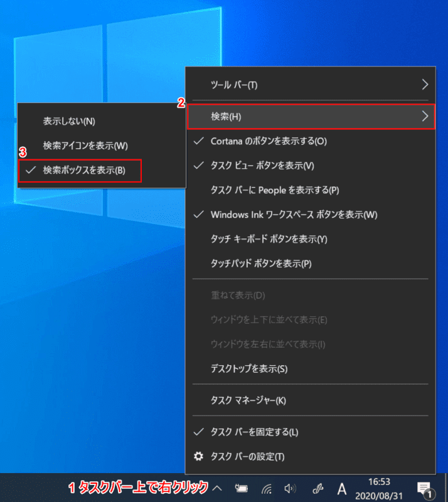The height and width of the screenshot is (502, 448).
Task: Click the battery icon in the system tray
Action: 242,488
